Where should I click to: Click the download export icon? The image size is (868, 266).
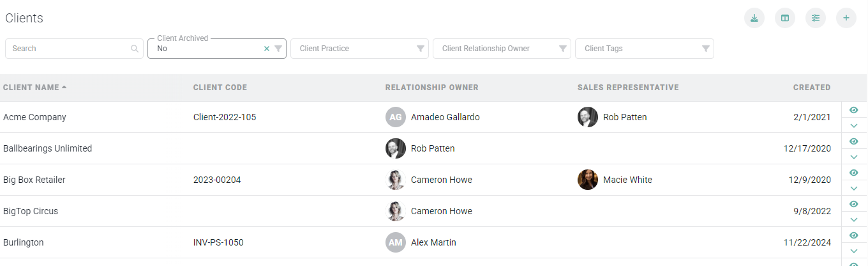(754, 18)
